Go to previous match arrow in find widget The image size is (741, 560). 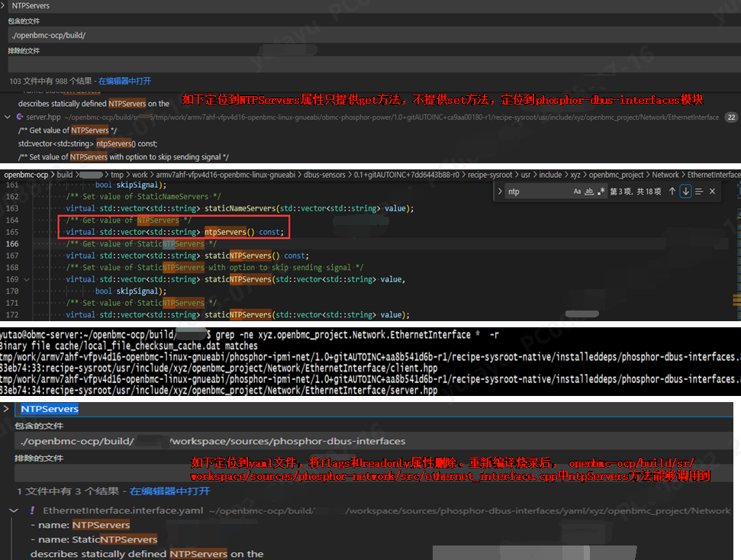[672, 191]
